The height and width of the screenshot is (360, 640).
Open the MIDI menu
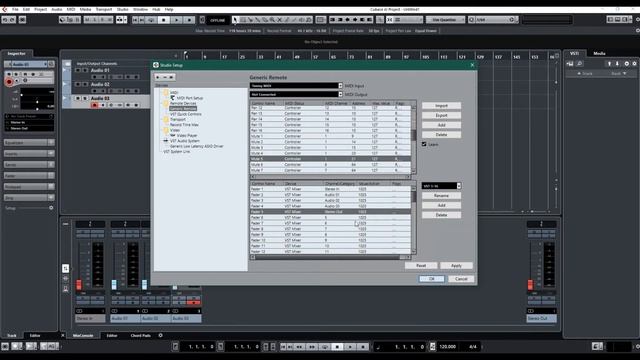click(x=71, y=9)
